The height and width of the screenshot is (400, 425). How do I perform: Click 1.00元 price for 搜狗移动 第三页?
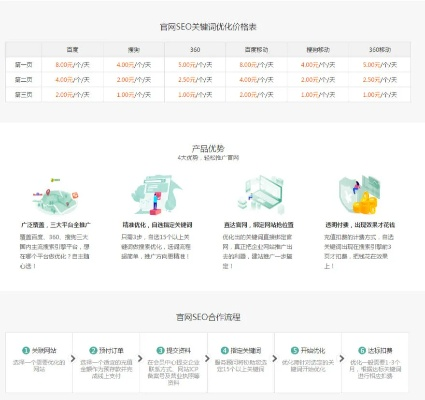[310, 95]
